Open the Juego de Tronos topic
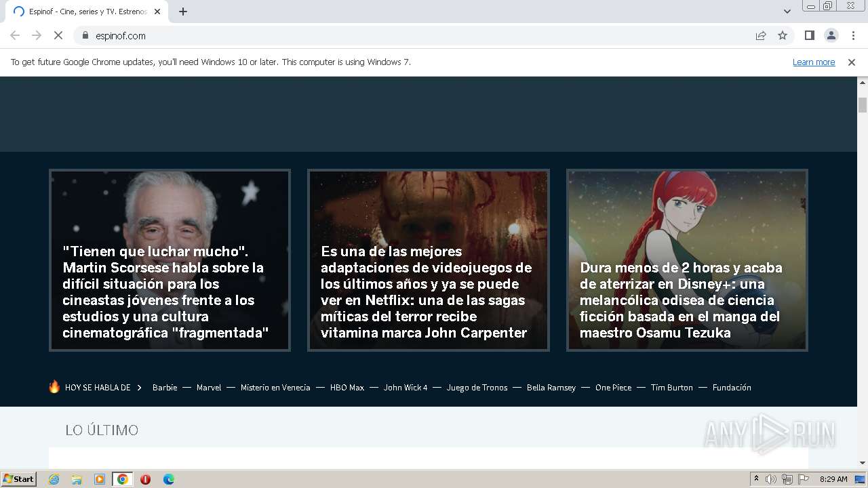Screen dimensions: 868x488 tap(477, 388)
